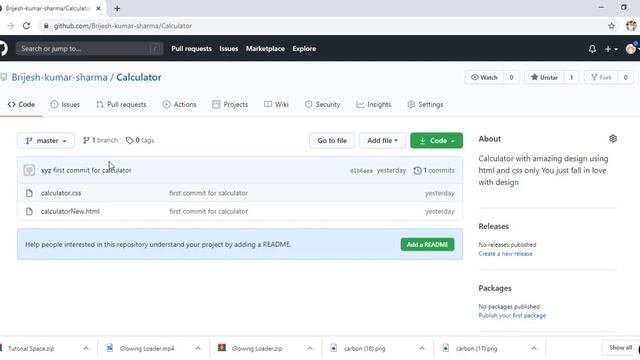
Task: Bookmark this page with the star icon
Action: click(611, 26)
